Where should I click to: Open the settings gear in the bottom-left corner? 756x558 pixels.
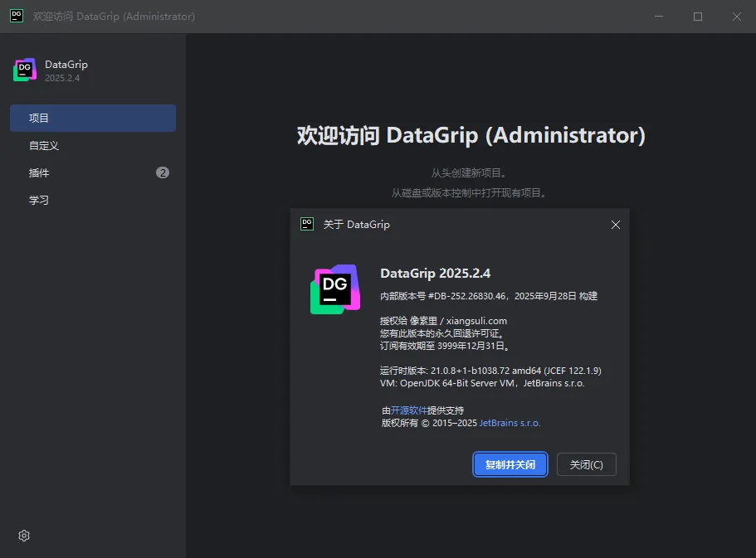pyautogui.click(x=24, y=536)
